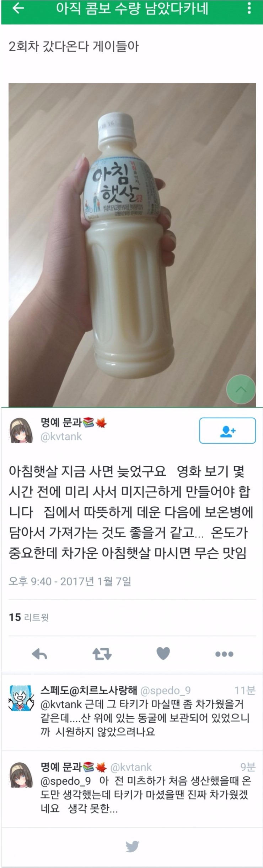Open the 아침햇살 bottle photo
Viewport: 263px width, 868px height.
132,245
